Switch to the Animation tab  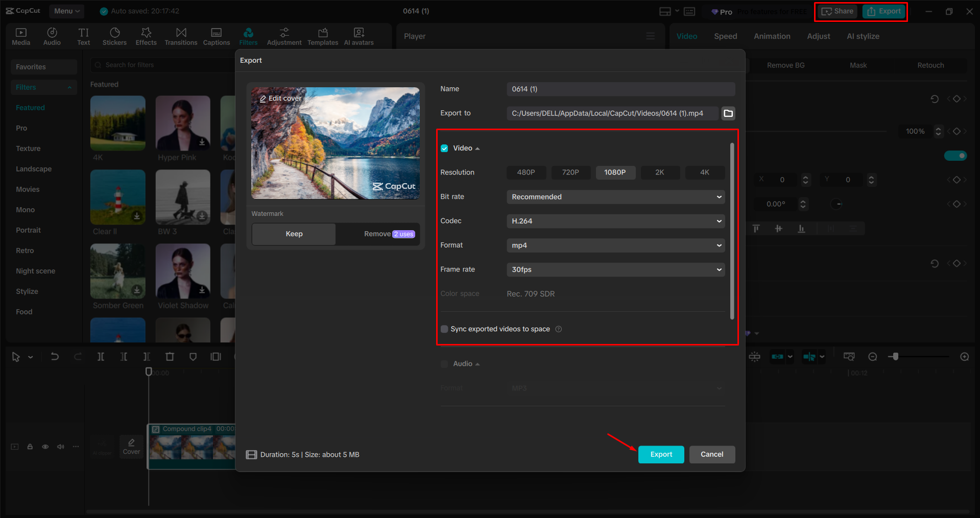772,36
